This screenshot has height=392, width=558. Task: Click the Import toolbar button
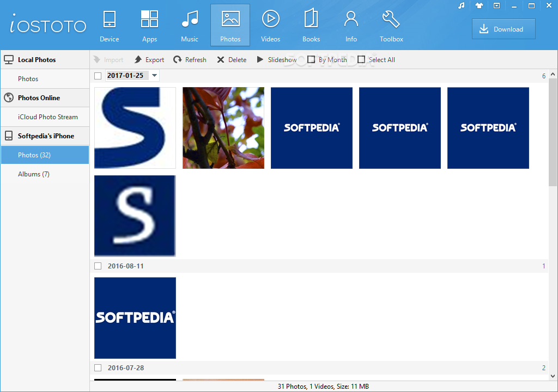108,60
